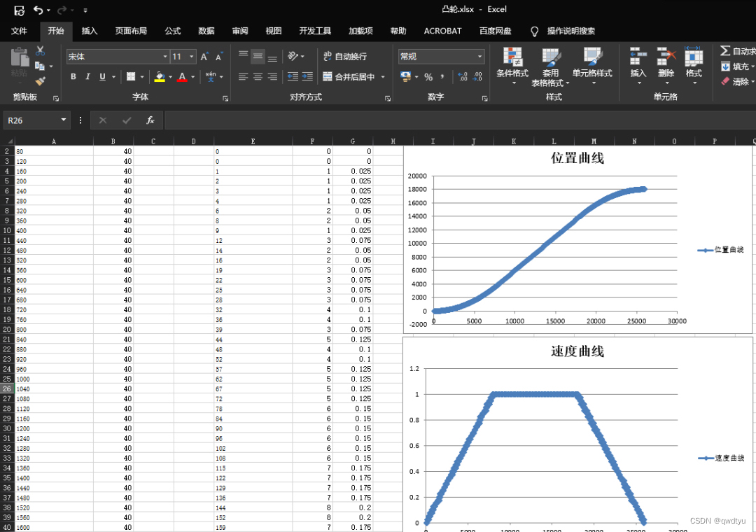756x532 pixels.
Task: Align text to bottom of cell
Action: [272, 57]
